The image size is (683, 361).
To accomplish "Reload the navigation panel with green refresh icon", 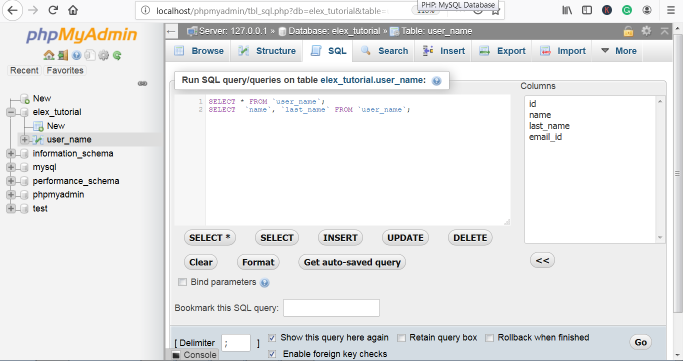I will coord(117,55).
